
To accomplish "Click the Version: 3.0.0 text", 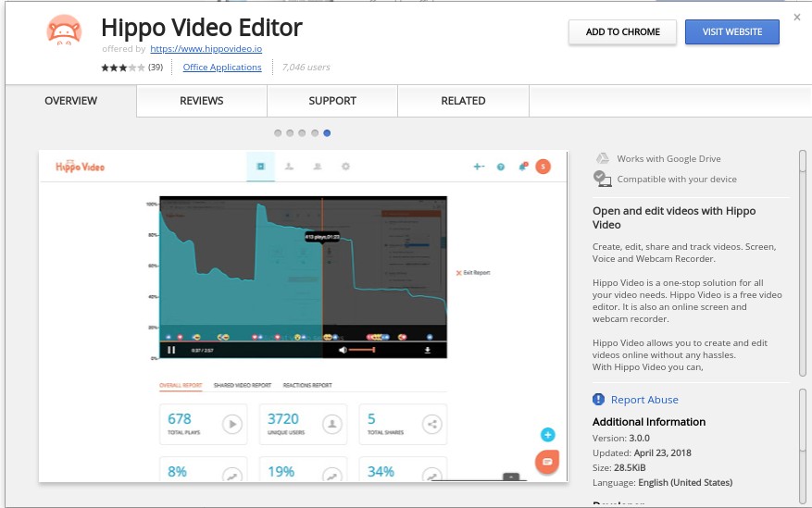I will [621, 439].
